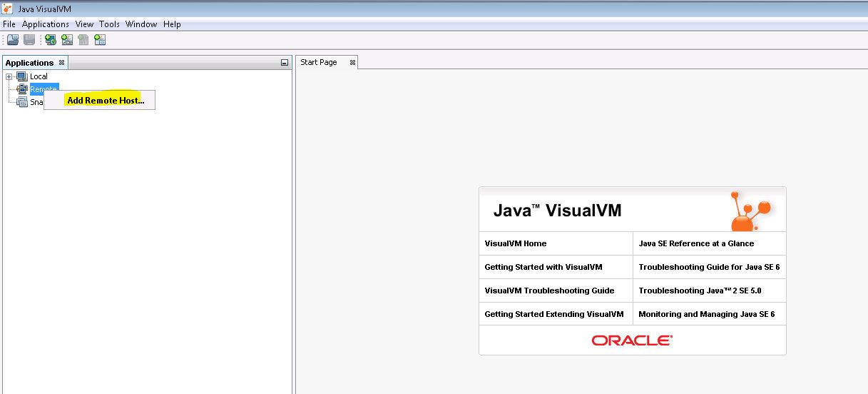
Task: Click the grayed Add Core Dump icon
Action: tap(83, 40)
